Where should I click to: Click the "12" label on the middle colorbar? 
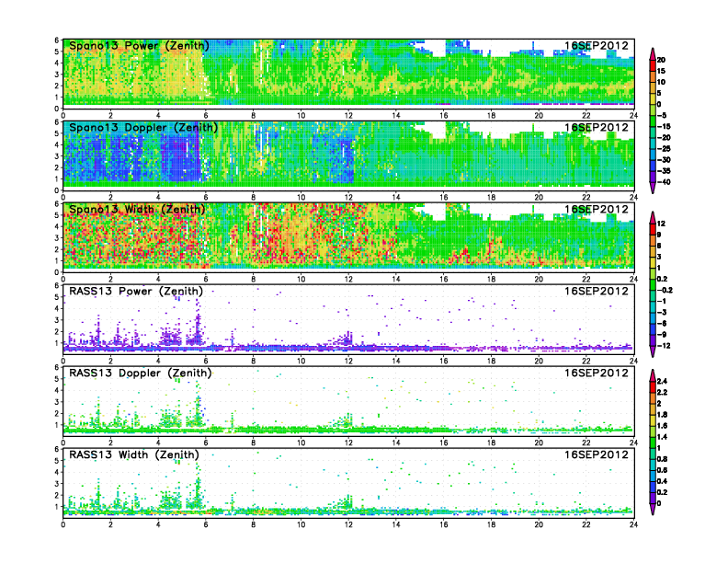(x=661, y=224)
